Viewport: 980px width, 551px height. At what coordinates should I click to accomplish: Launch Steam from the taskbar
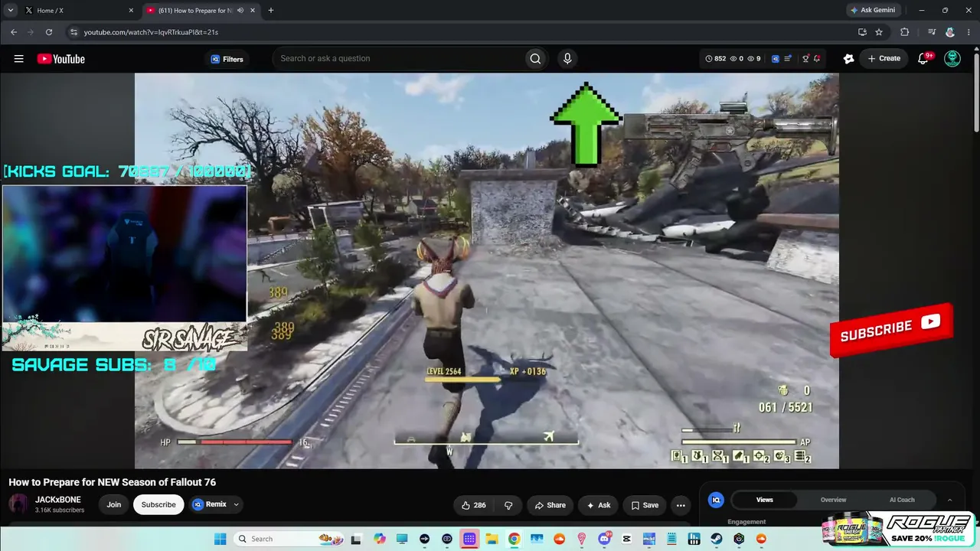(716, 539)
